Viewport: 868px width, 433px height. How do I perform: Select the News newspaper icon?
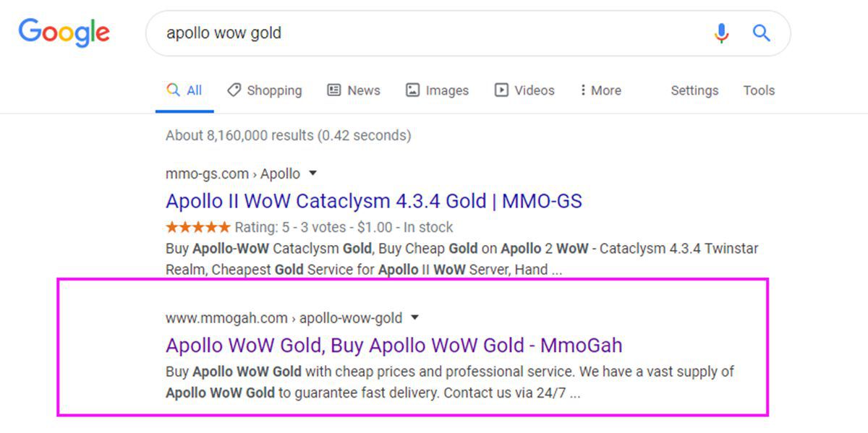(x=334, y=90)
